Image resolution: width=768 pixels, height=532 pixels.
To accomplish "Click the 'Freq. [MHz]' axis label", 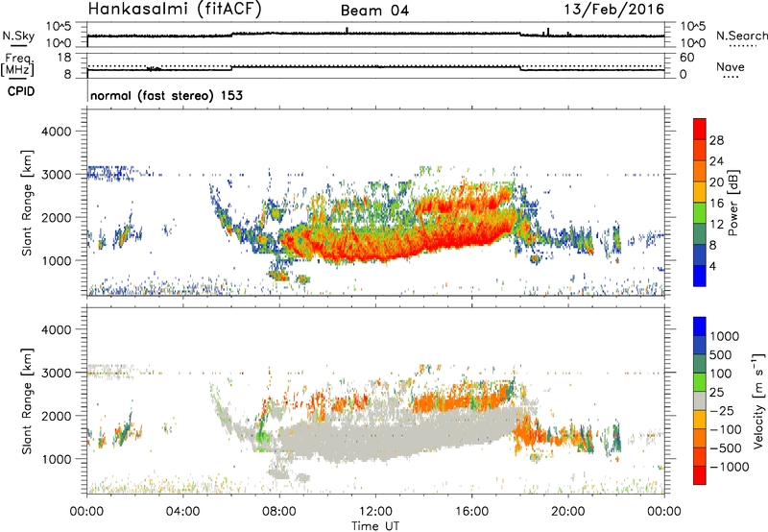I will [x=18, y=65].
